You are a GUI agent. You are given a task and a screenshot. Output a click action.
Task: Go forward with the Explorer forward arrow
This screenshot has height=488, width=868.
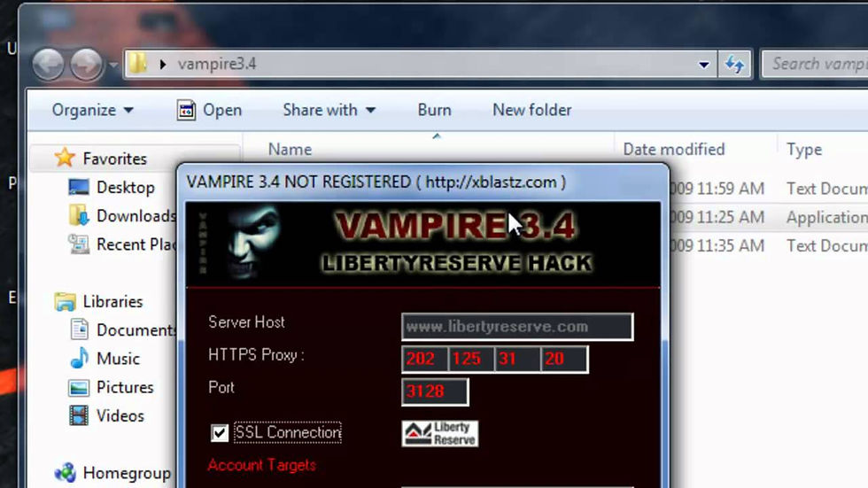coord(86,64)
